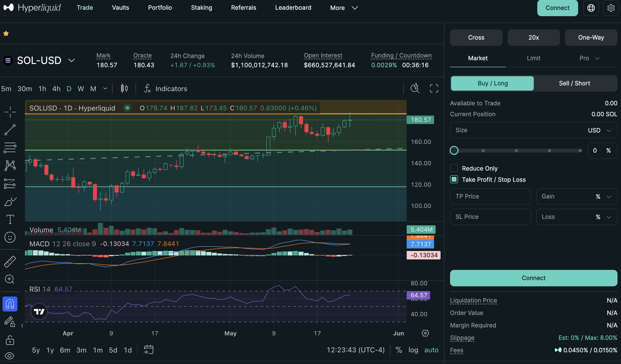621x364 pixels.
Task: Toggle hide all drawings eye
Action: click(10, 356)
